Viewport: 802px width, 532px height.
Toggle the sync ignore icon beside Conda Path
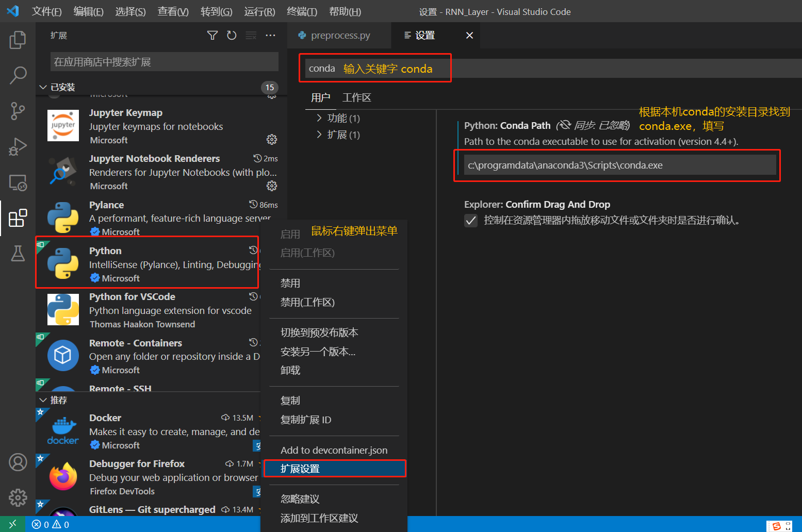pos(564,125)
